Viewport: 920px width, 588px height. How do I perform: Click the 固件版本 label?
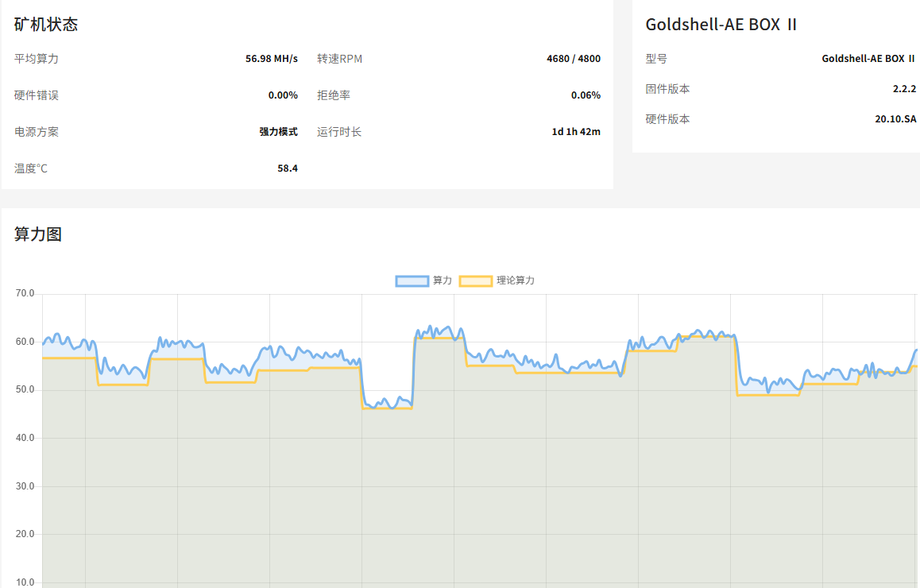coord(667,89)
